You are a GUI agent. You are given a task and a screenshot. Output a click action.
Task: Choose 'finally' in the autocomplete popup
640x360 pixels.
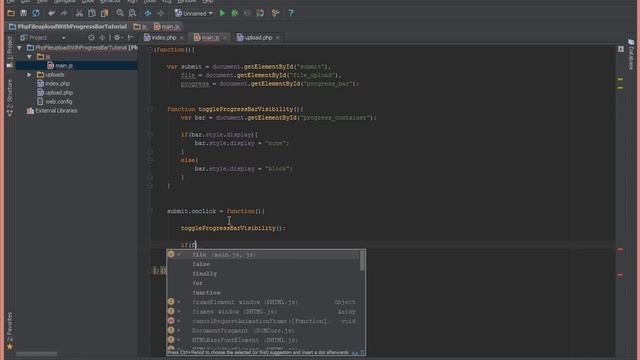point(263,273)
